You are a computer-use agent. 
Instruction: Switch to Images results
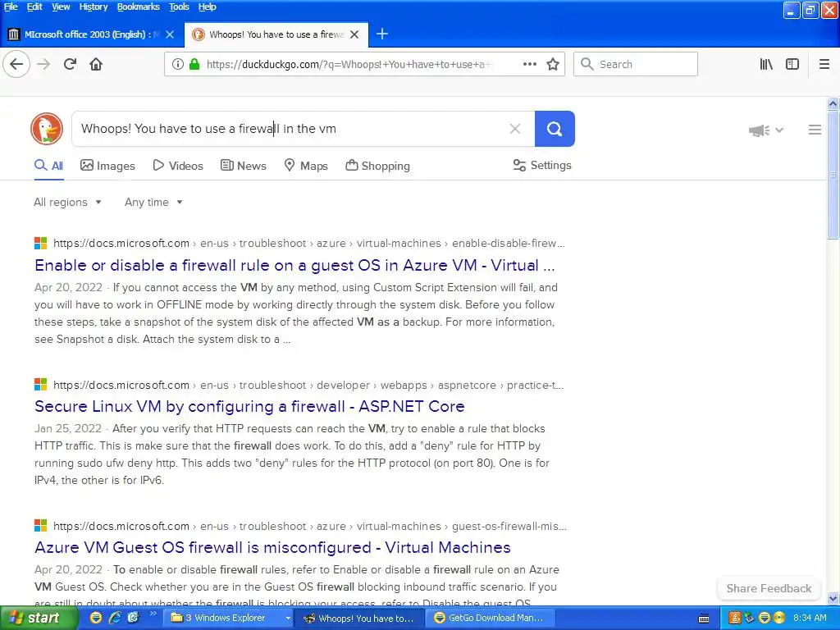point(107,166)
